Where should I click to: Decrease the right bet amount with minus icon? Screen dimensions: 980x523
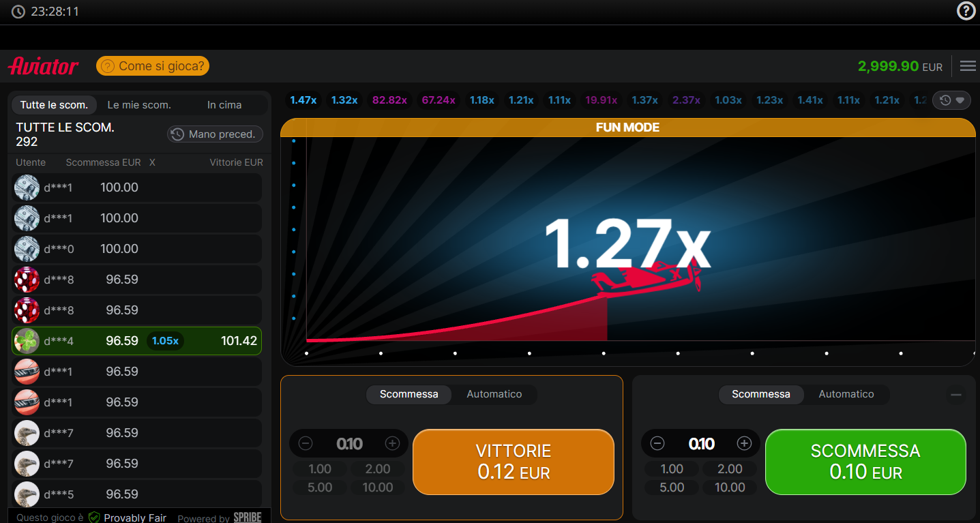(x=657, y=444)
